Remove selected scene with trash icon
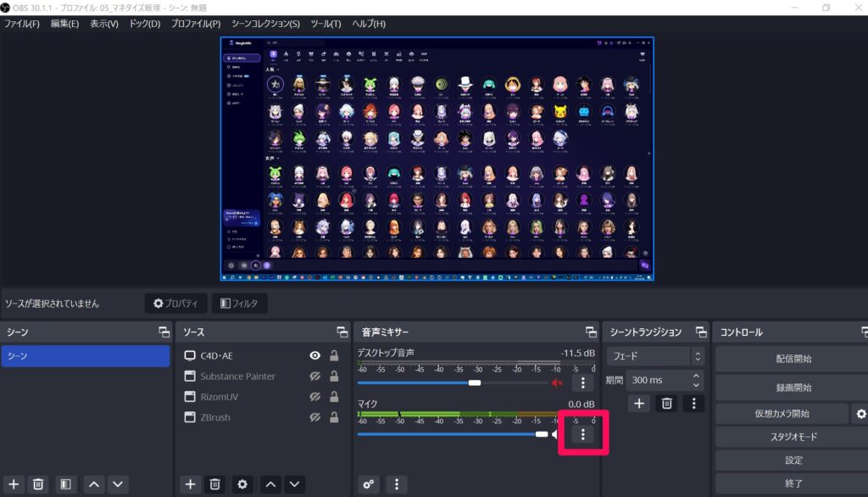 click(x=38, y=484)
